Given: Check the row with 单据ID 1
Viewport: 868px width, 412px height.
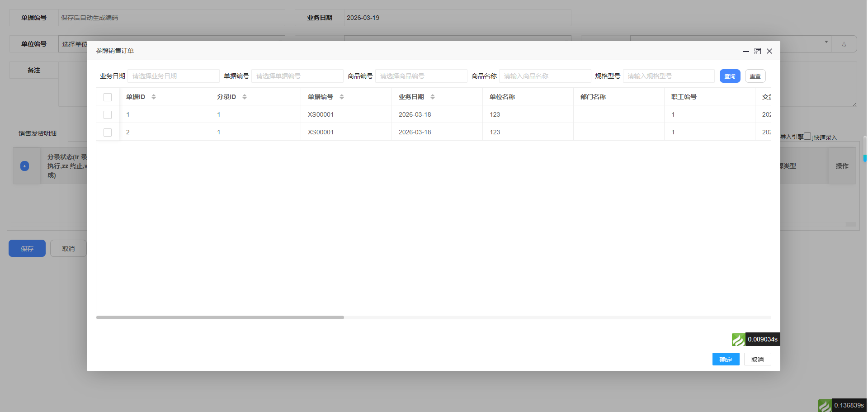Looking at the screenshot, I should tap(108, 115).
